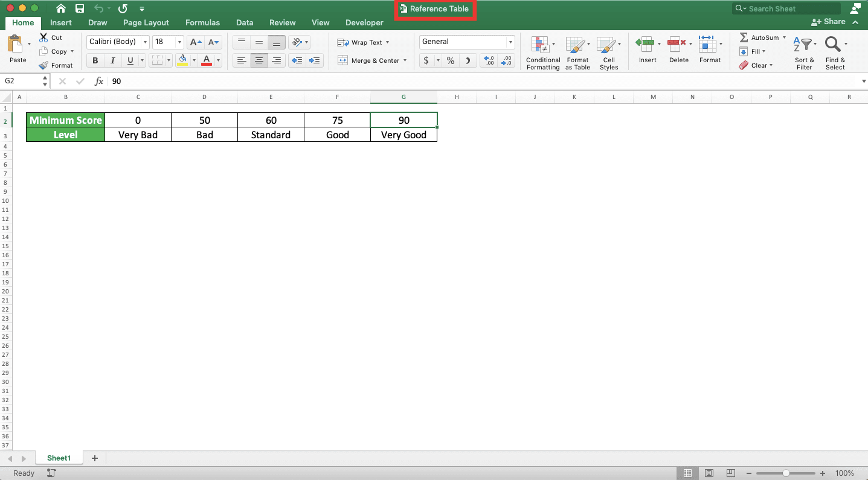Increase decimal places
Screen dimensions: 868x480
[x=489, y=60]
